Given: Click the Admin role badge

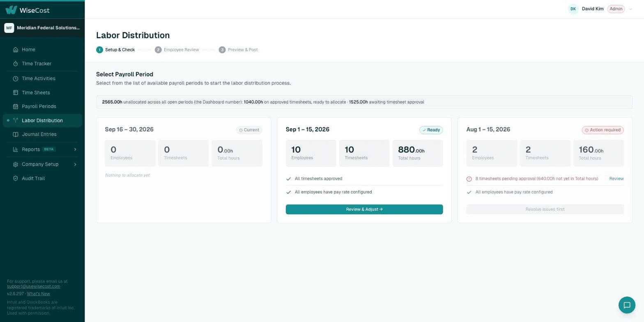Looking at the screenshot, I should coord(616,9).
